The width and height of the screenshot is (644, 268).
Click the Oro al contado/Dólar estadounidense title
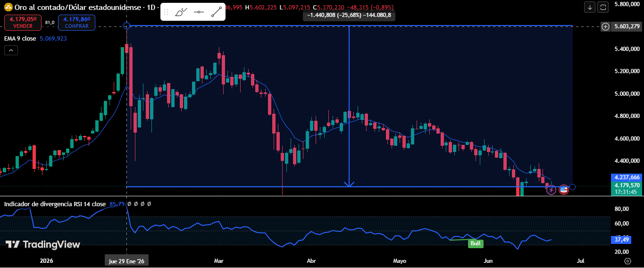(77, 8)
